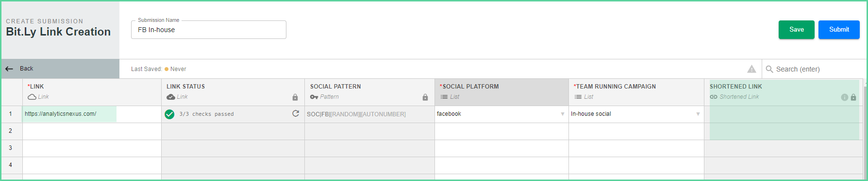
Task: Click the Search (enter) field
Action: click(x=816, y=69)
